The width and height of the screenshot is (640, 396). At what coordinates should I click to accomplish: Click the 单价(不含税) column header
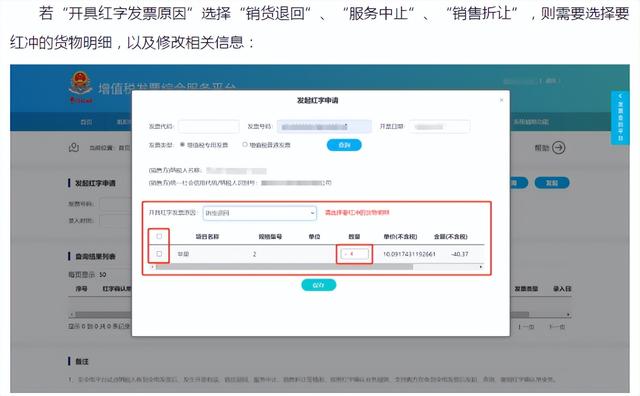coord(400,236)
